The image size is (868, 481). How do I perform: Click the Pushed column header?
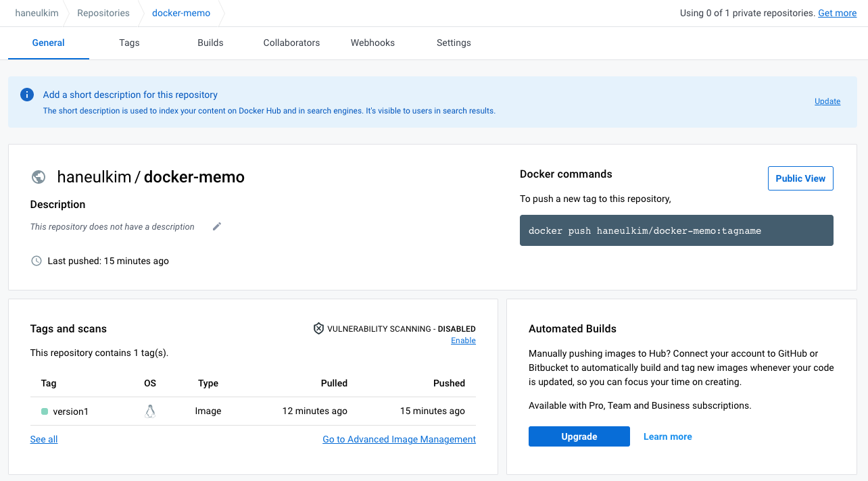coord(450,383)
